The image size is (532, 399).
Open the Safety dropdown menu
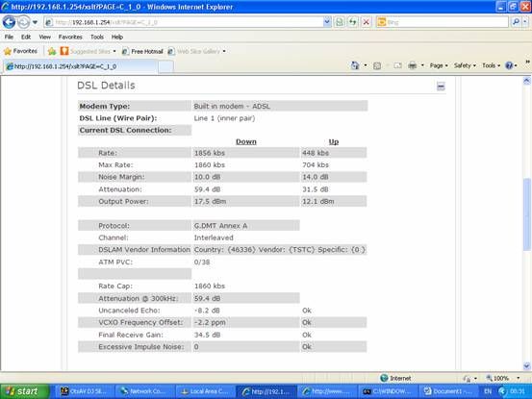click(x=465, y=65)
